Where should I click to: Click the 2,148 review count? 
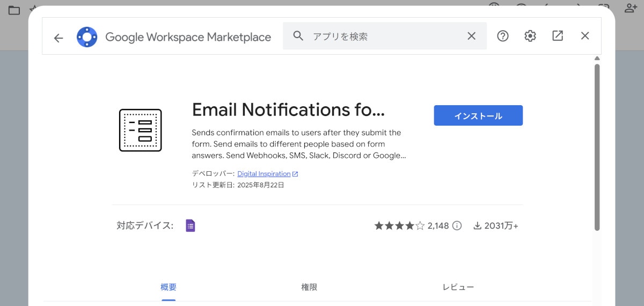pos(438,226)
